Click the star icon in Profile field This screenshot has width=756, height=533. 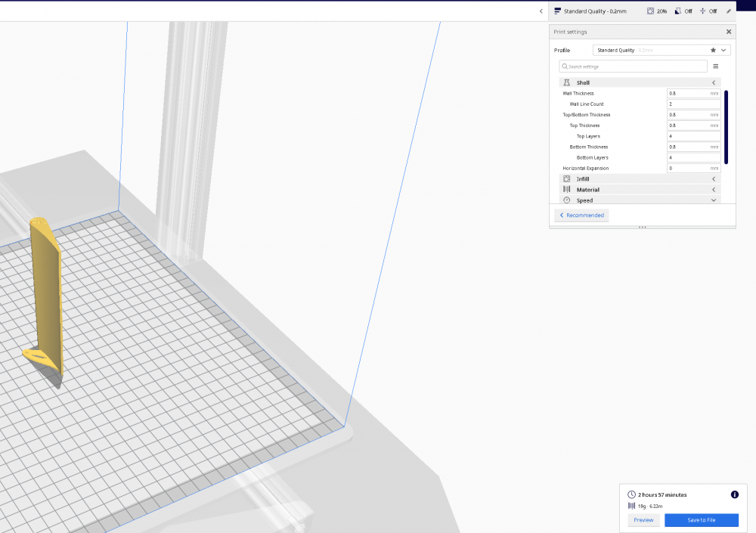pos(712,50)
